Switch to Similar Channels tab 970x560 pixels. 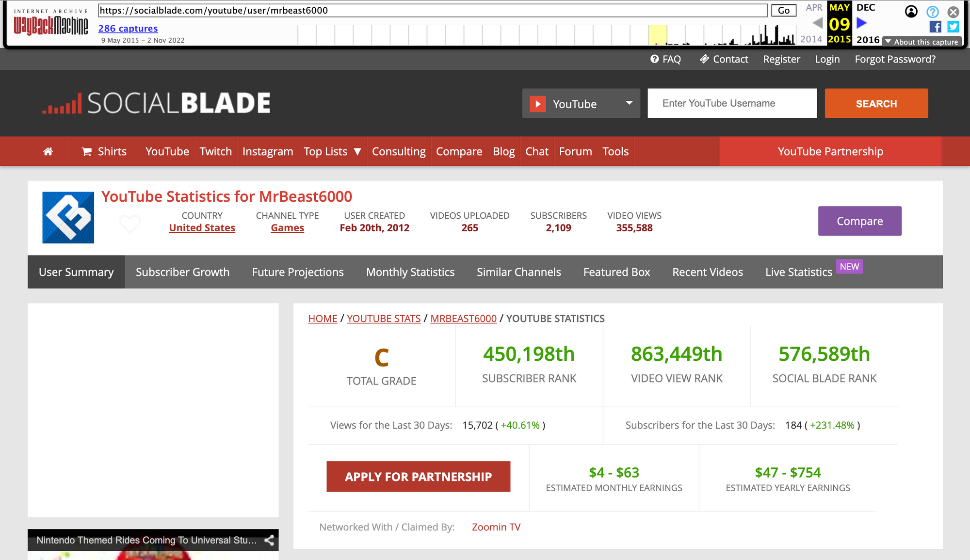[x=519, y=272]
